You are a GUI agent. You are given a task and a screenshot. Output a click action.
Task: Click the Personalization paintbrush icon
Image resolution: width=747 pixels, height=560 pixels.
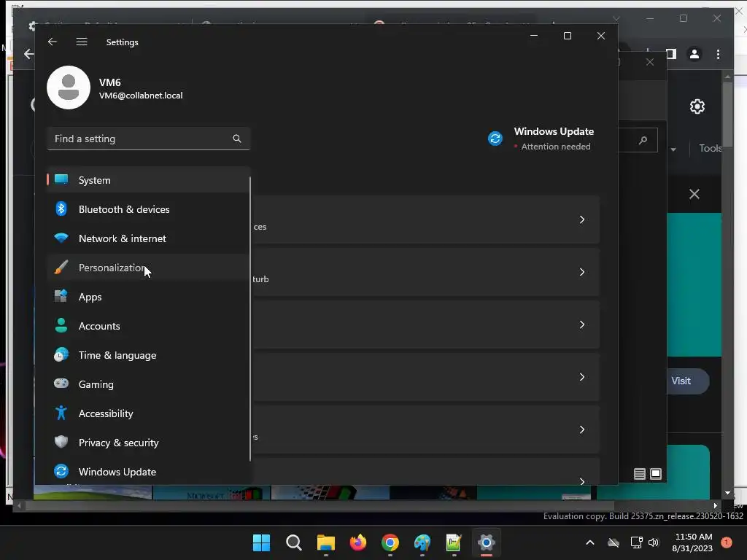click(x=61, y=267)
